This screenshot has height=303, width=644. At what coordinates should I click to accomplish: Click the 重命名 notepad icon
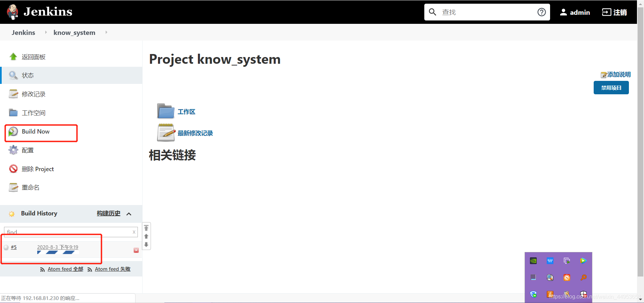coord(13,187)
